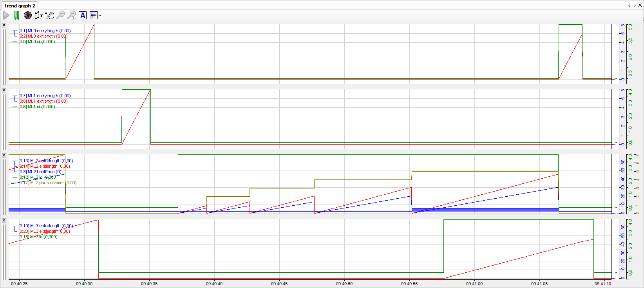Select the ML1 entrylength legend entry
This screenshot has width=644, height=288.
tap(45, 96)
